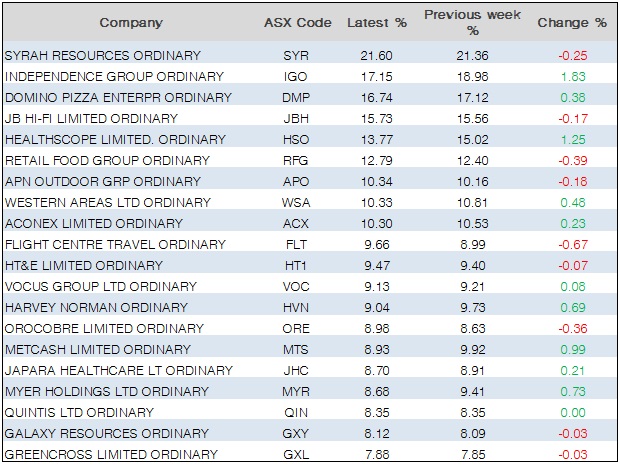Select DOMINO PIZZA ENTERPR ORDINARY company name

118,97
